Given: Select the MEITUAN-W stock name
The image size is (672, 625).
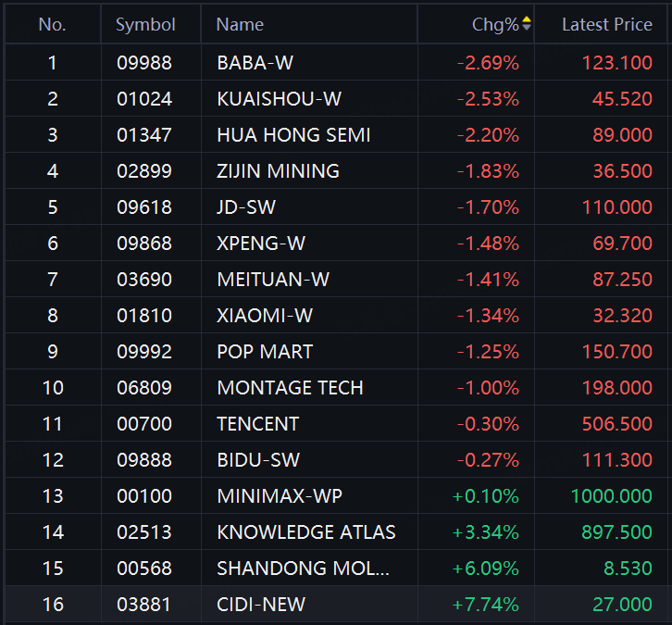Looking at the screenshot, I should [273, 280].
